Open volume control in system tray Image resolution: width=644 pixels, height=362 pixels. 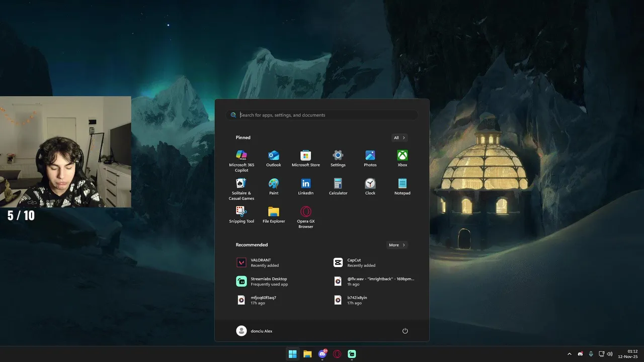[610, 354]
